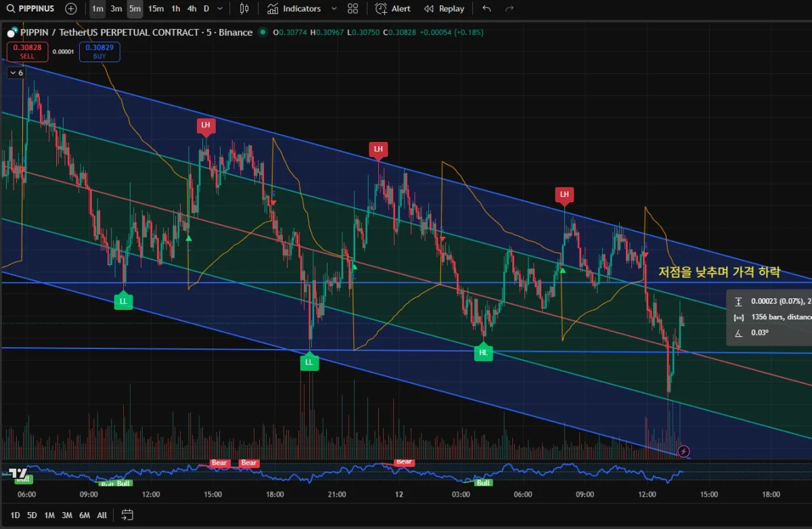The height and width of the screenshot is (529, 812).
Task: Open symbol search showing PIPPINUS
Action: point(31,9)
